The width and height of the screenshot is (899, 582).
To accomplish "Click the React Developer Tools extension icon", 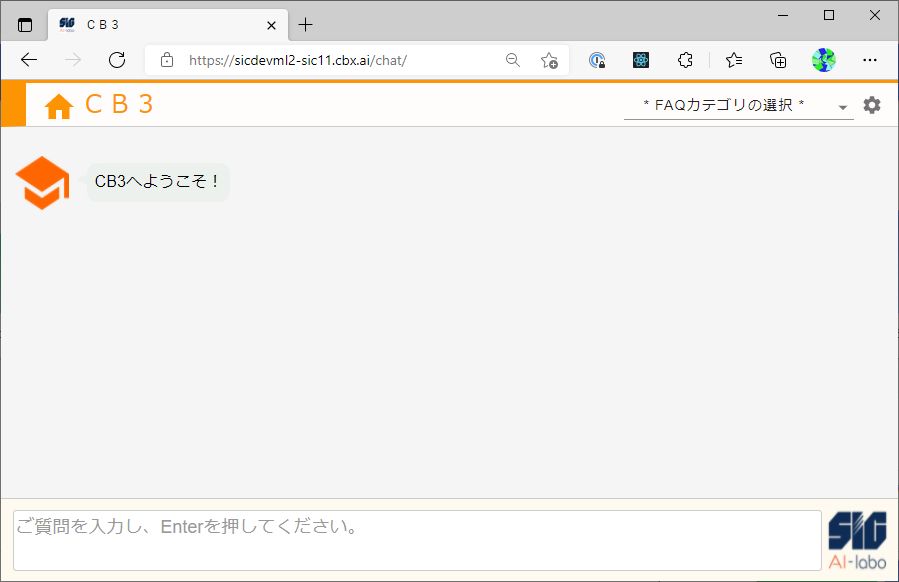I will click(641, 60).
